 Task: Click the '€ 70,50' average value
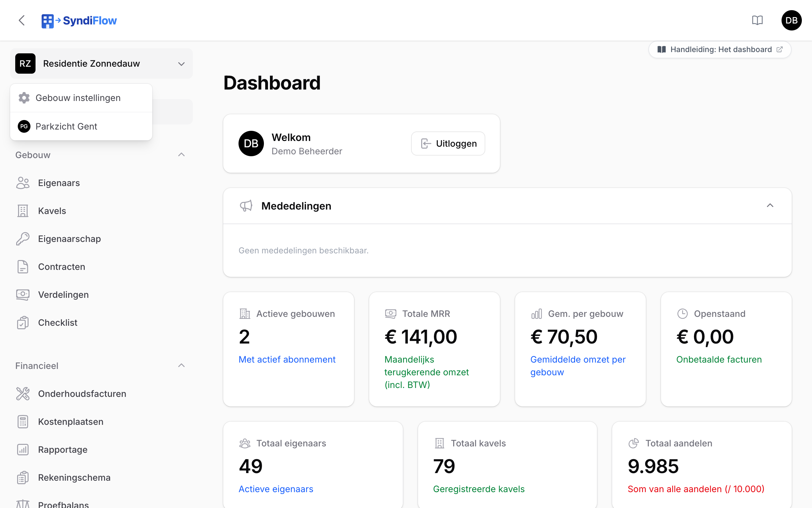coord(564,337)
